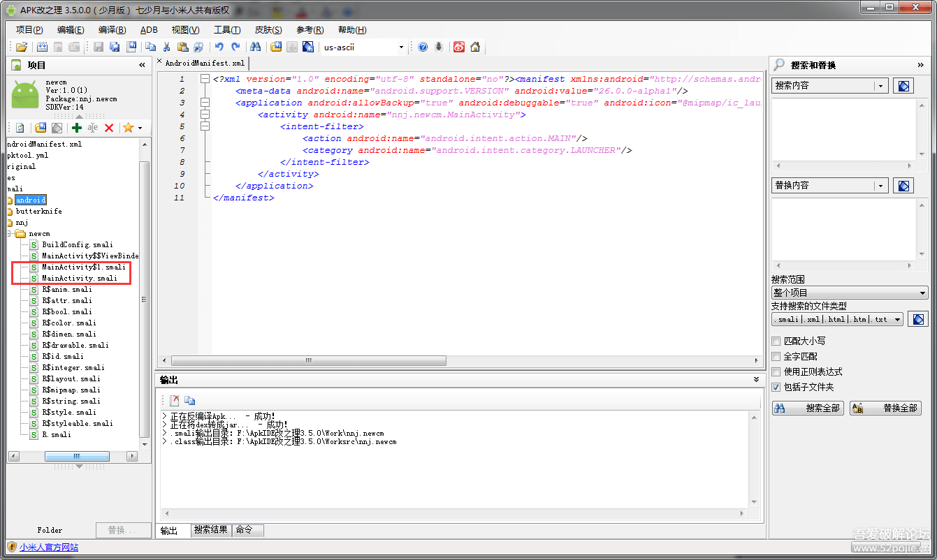The width and height of the screenshot is (937, 560).
Task: Click the binoculars find icon in toolbar
Action: (x=256, y=47)
